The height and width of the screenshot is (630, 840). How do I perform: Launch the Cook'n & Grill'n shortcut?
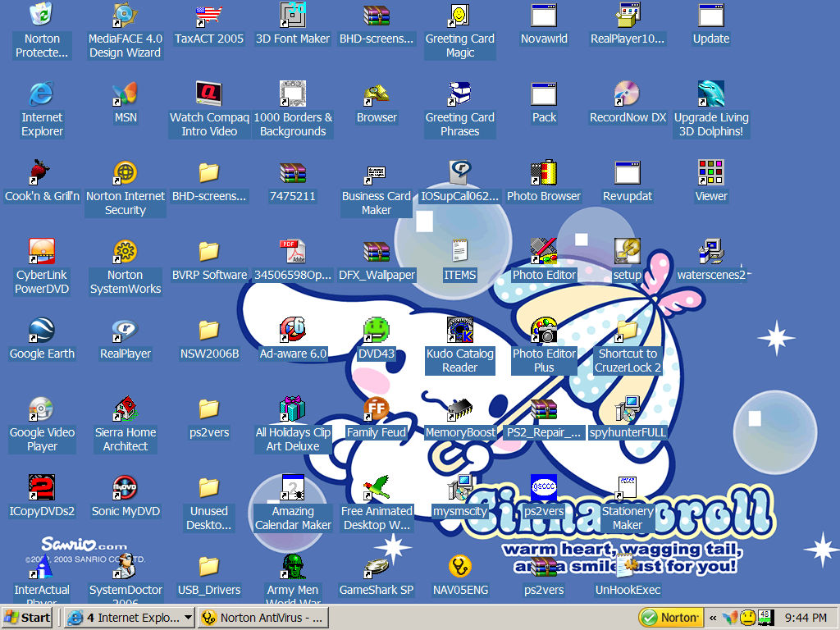coord(42,172)
